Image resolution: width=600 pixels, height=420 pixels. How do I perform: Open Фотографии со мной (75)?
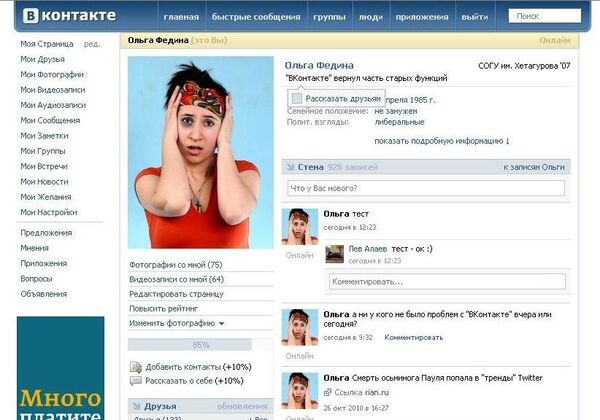tap(176, 265)
